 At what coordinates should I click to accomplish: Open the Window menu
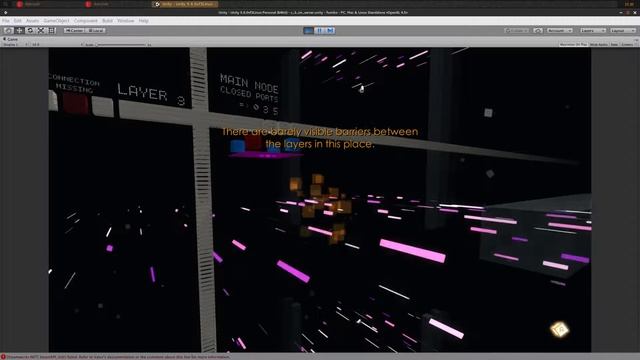126,20
